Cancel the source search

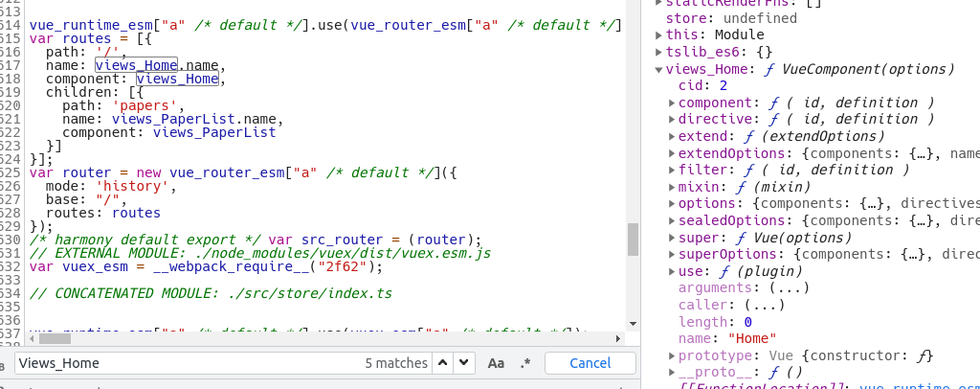click(x=590, y=363)
